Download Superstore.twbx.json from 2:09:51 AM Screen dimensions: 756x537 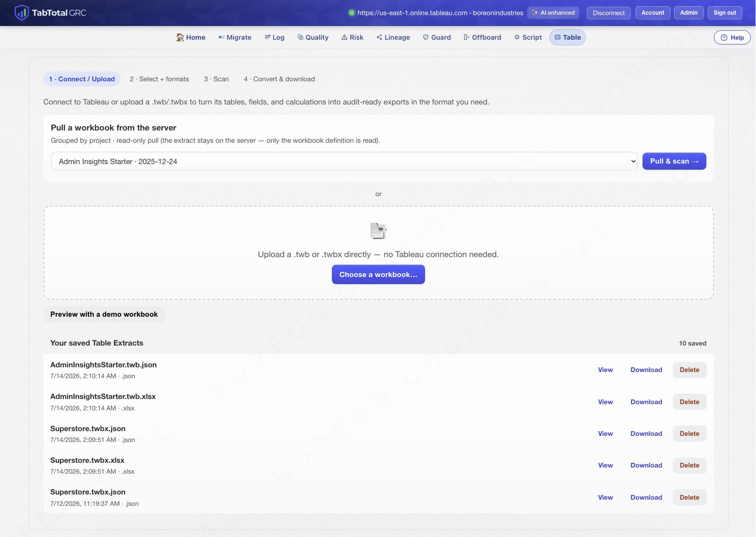coord(646,433)
